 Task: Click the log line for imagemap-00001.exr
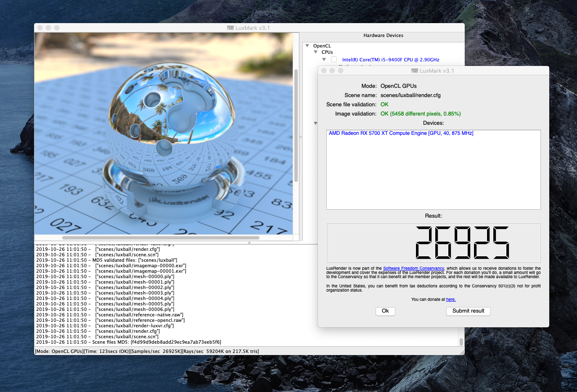(111, 271)
